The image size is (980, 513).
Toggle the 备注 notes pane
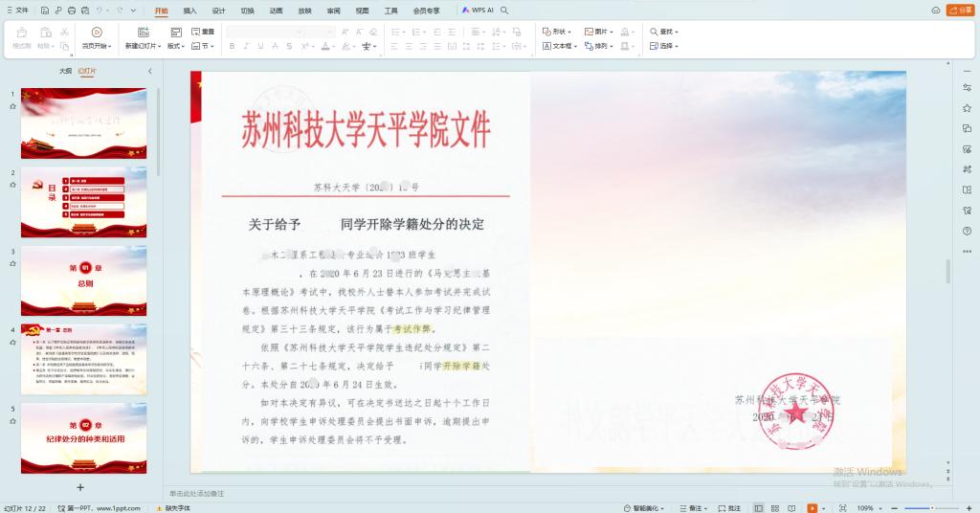pyautogui.click(x=691, y=508)
